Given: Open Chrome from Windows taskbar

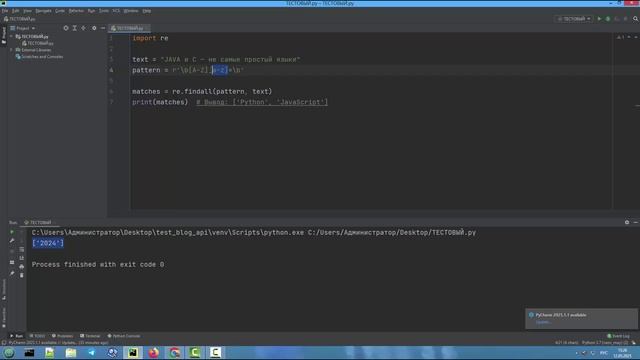Looking at the screenshot, I should pyautogui.click(x=174, y=353).
